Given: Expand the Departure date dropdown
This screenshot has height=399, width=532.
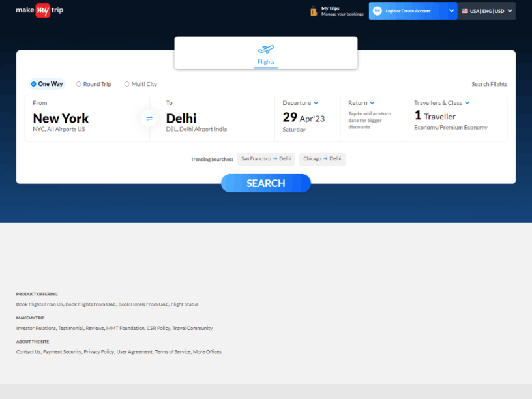Looking at the screenshot, I should [x=316, y=103].
